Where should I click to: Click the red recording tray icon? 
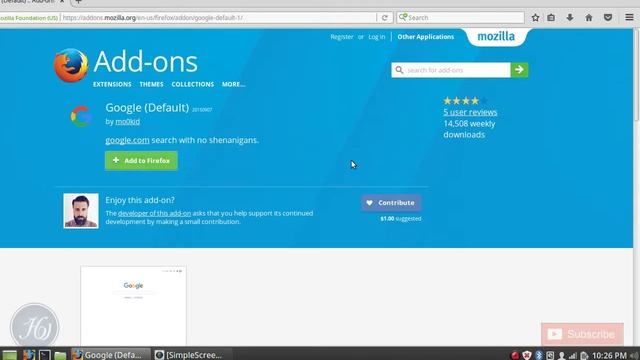515,355
